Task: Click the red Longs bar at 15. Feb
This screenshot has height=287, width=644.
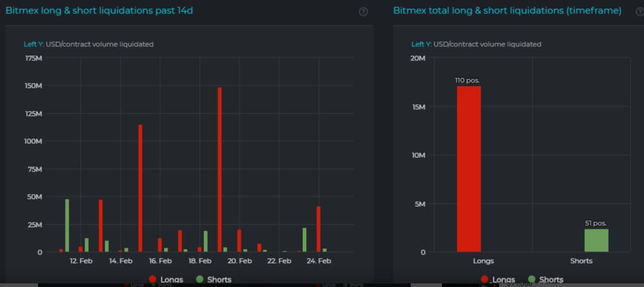Action: (140, 188)
